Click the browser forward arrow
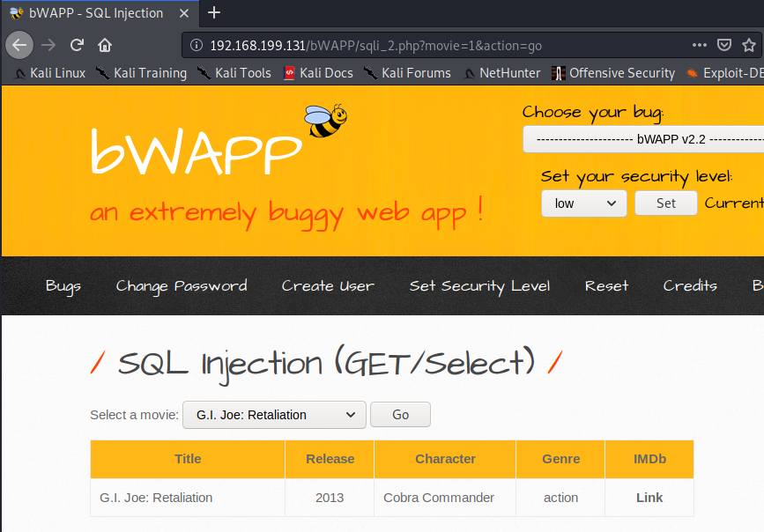The height and width of the screenshot is (532, 764). [x=48, y=45]
